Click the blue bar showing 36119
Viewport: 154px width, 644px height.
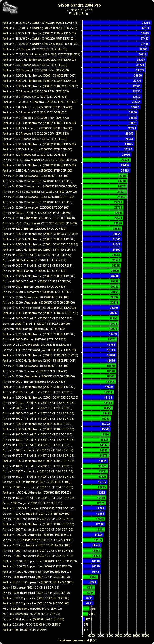(115, 54)
